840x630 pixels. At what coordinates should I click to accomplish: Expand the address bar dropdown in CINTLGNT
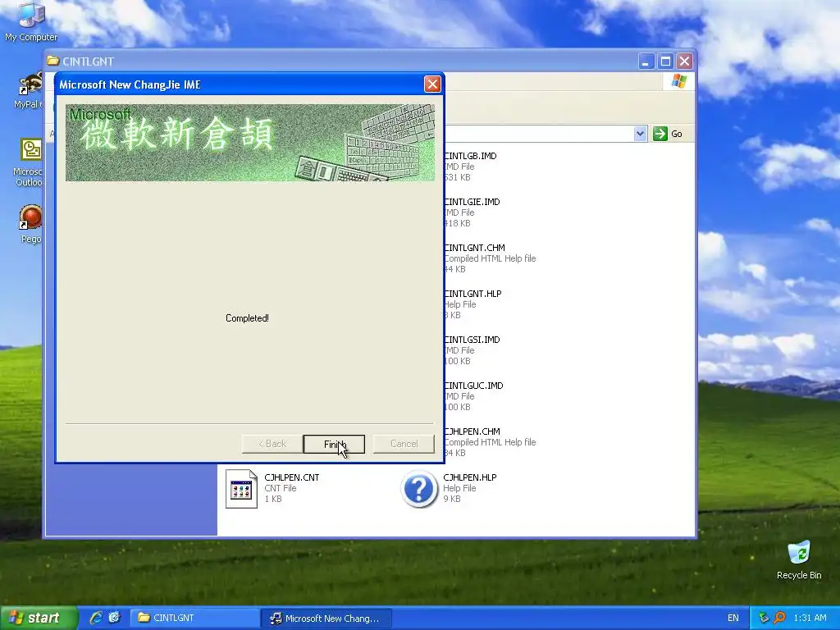640,134
